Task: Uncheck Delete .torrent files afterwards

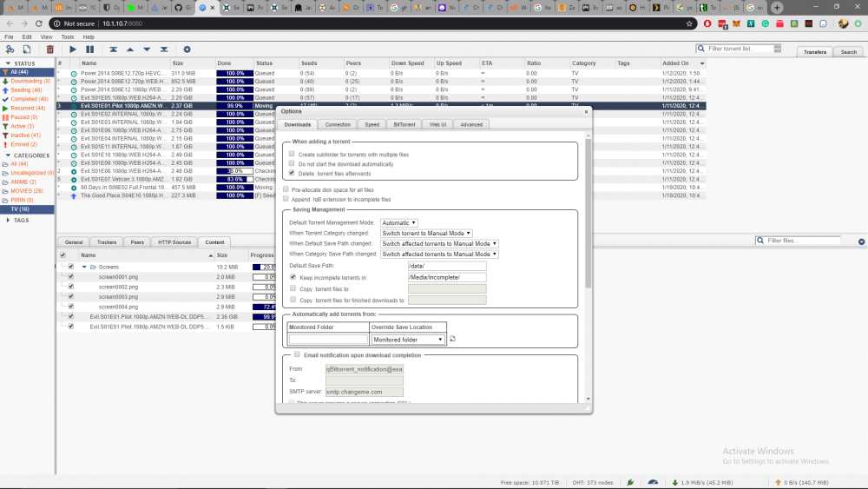Action: pyautogui.click(x=292, y=173)
